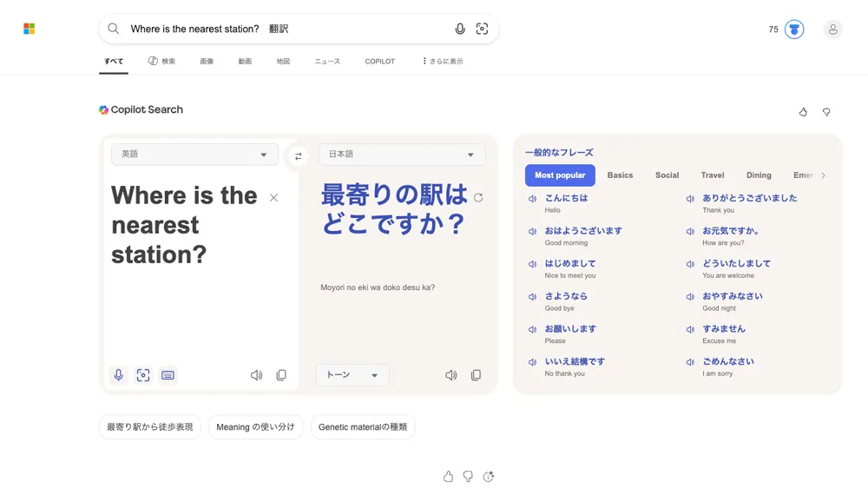Open image translation camera icon in translator
The width and height of the screenshot is (868, 489).
143,375
